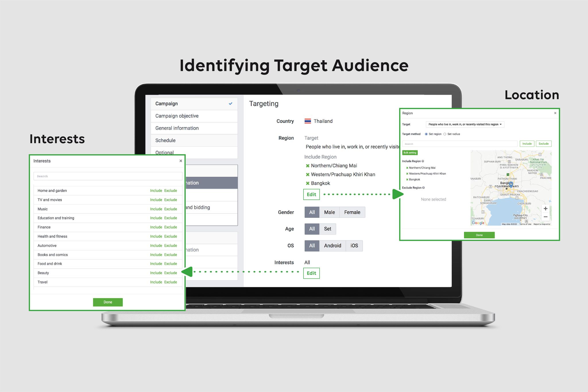
Task: Open Campaign section in sidebar
Action: (194, 104)
